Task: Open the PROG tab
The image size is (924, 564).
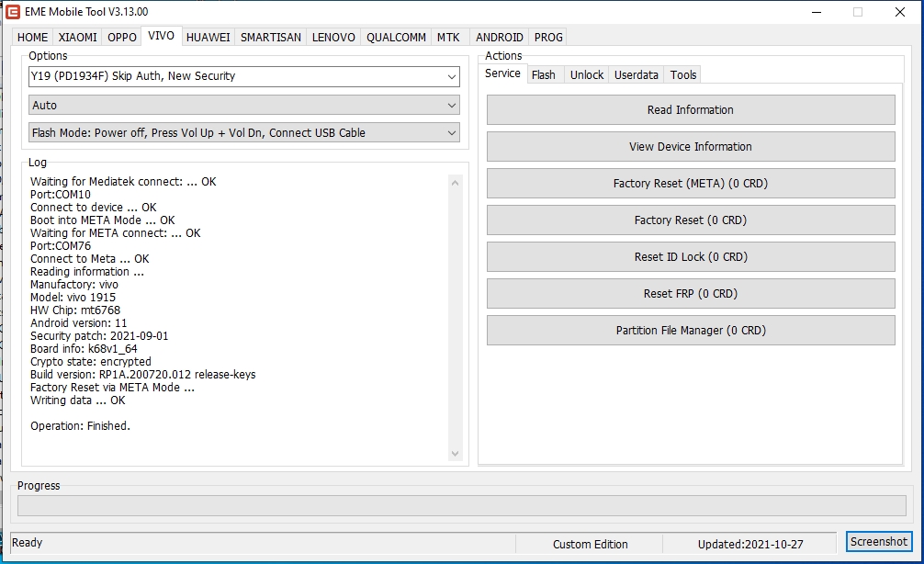Action: click(548, 37)
